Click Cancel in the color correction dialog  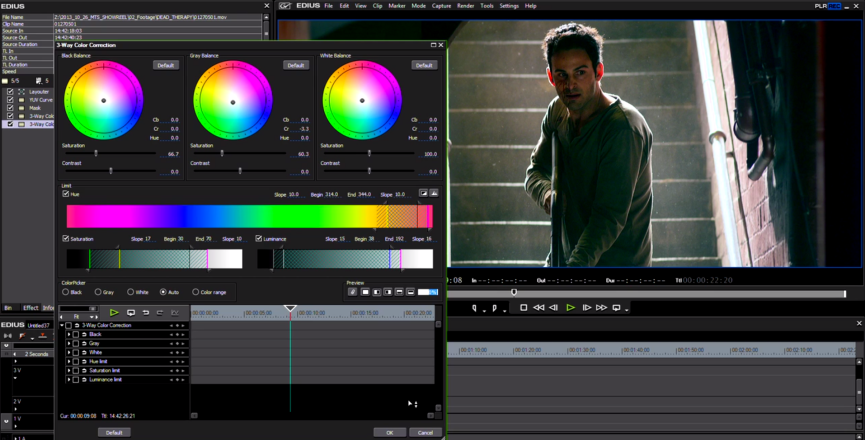[x=425, y=432]
